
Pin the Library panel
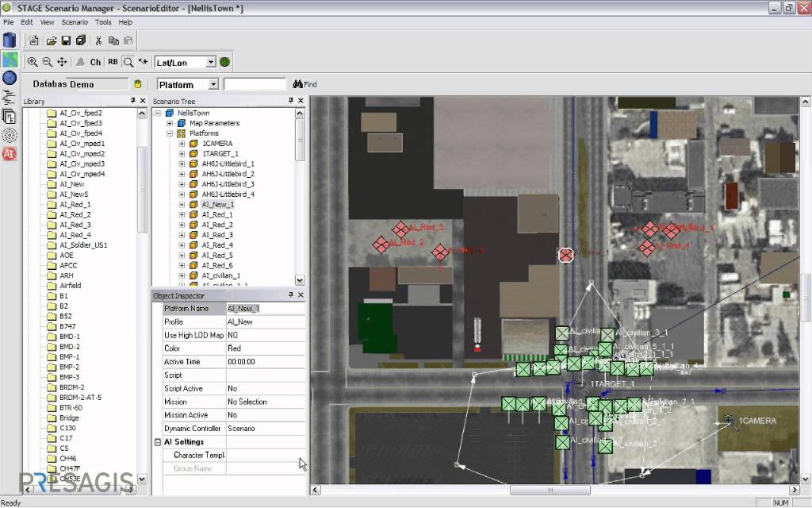[x=132, y=101]
